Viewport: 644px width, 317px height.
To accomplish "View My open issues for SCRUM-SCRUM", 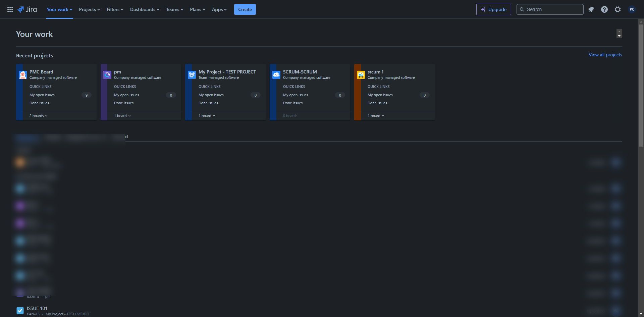I will tap(296, 95).
